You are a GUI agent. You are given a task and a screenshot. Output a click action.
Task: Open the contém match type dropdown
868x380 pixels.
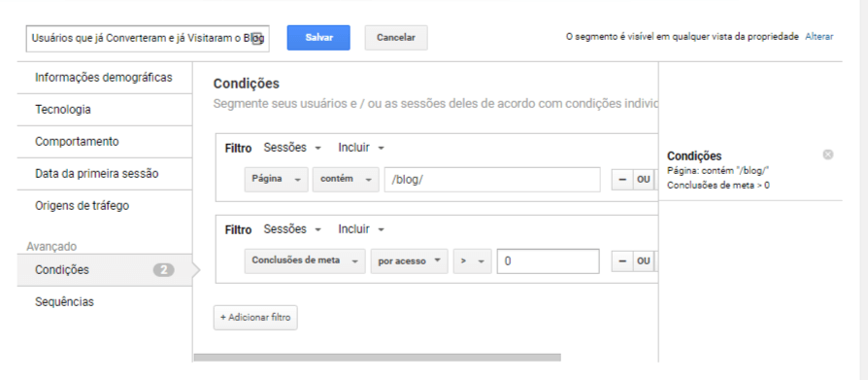(x=346, y=180)
